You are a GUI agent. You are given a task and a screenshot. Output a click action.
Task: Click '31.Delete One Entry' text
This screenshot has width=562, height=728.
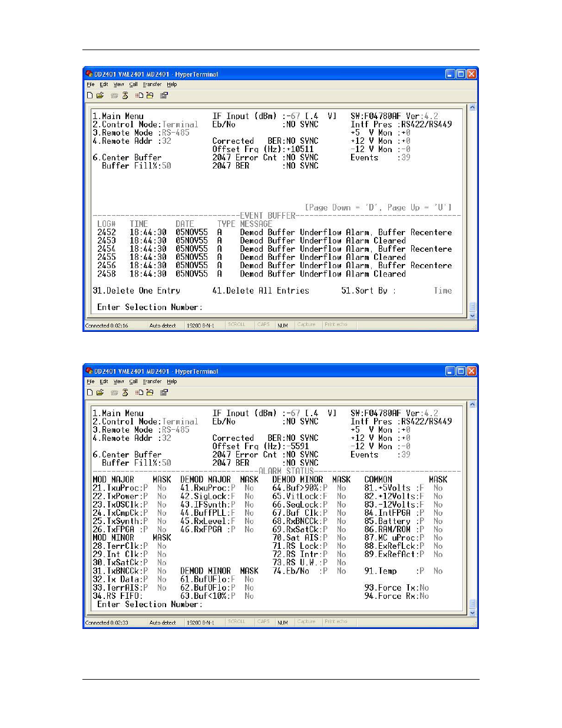(x=136, y=291)
